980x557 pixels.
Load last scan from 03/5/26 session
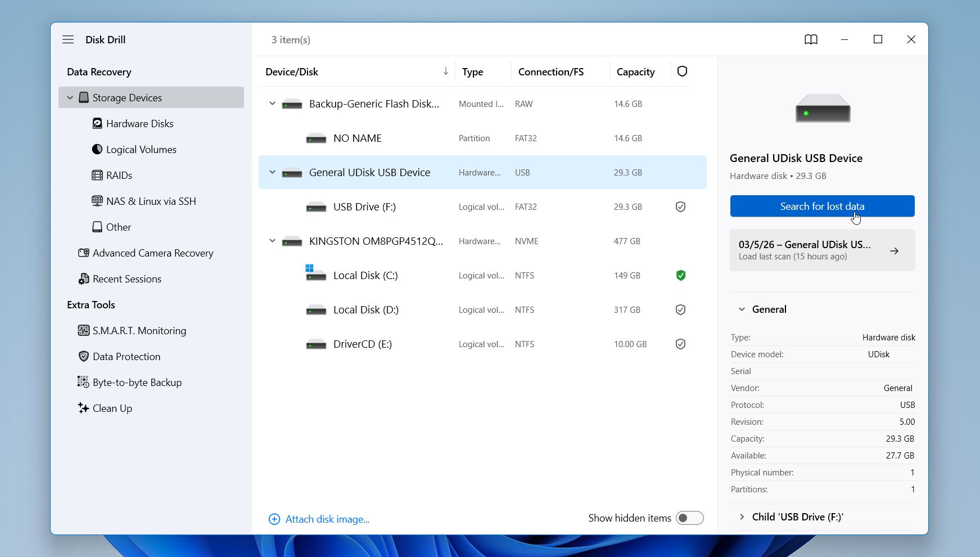[x=821, y=250]
